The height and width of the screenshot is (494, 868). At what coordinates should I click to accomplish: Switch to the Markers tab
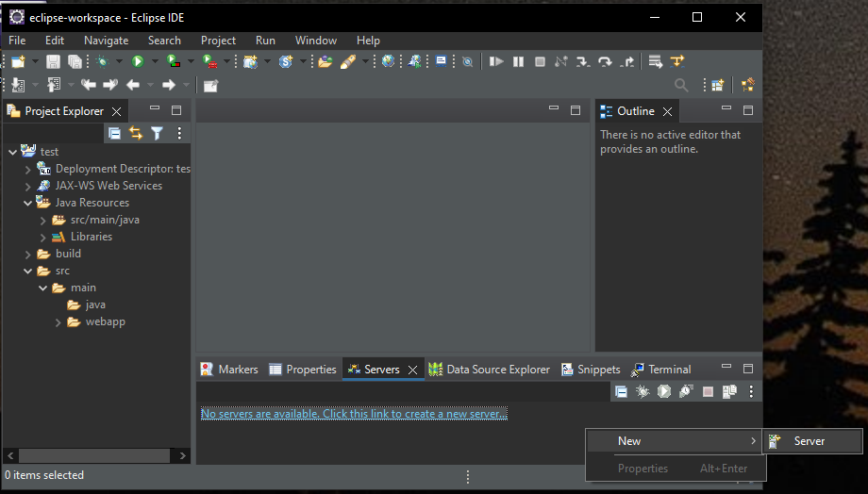[x=229, y=369]
